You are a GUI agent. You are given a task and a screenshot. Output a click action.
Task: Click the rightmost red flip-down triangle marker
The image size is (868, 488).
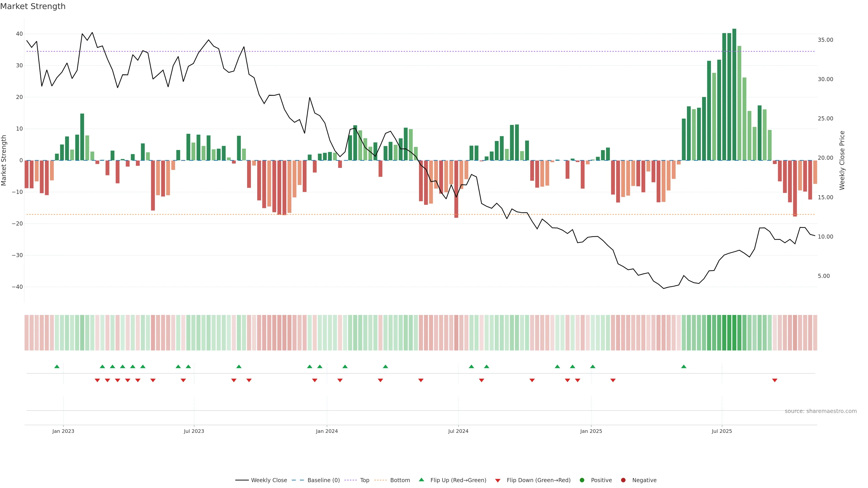coord(775,380)
